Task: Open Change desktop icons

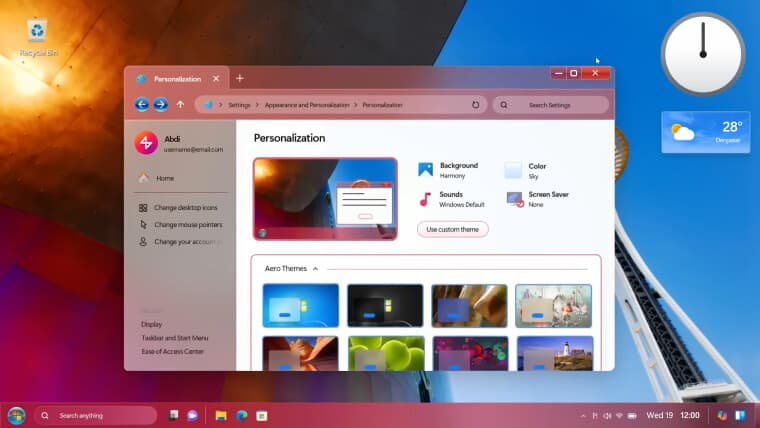Action: click(186, 207)
